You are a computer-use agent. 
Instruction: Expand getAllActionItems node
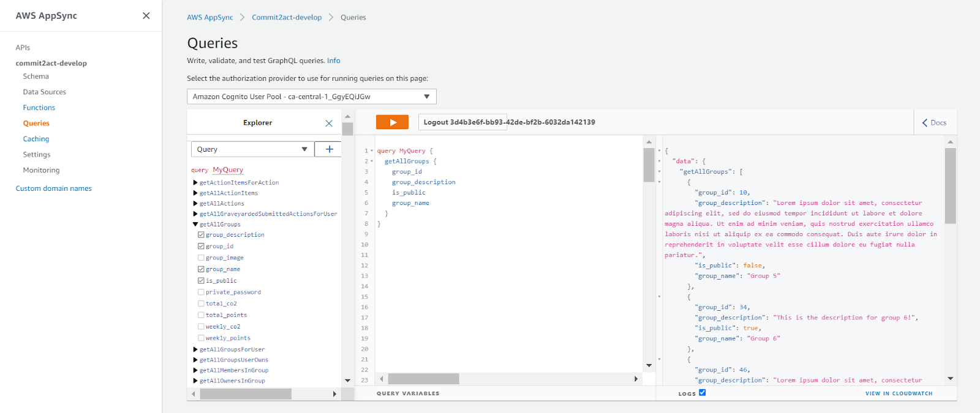coord(195,193)
